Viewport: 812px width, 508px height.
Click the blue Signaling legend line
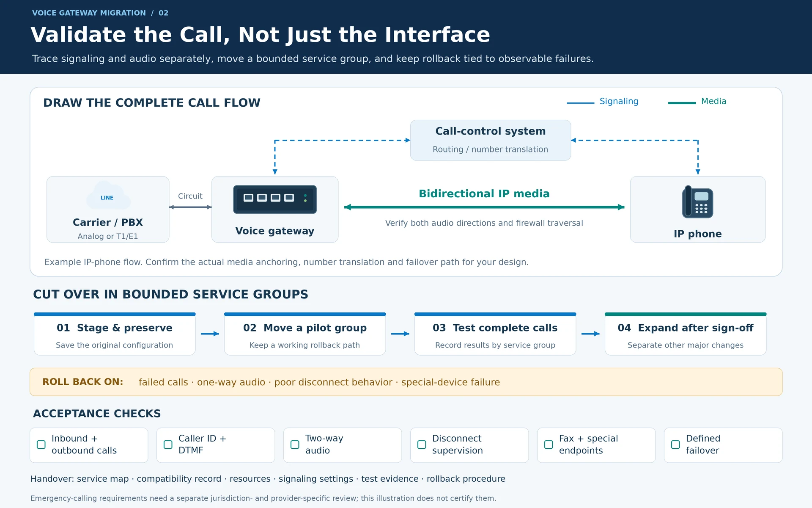[580, 103]
